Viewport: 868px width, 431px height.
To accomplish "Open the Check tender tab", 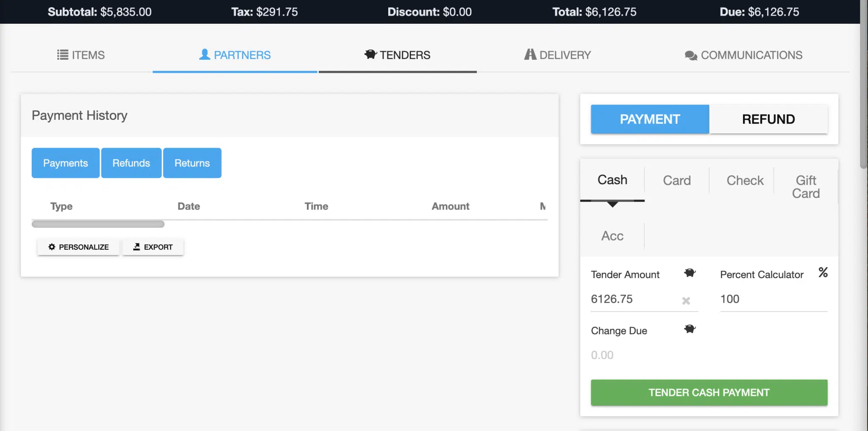I will (x=744, y=180).
